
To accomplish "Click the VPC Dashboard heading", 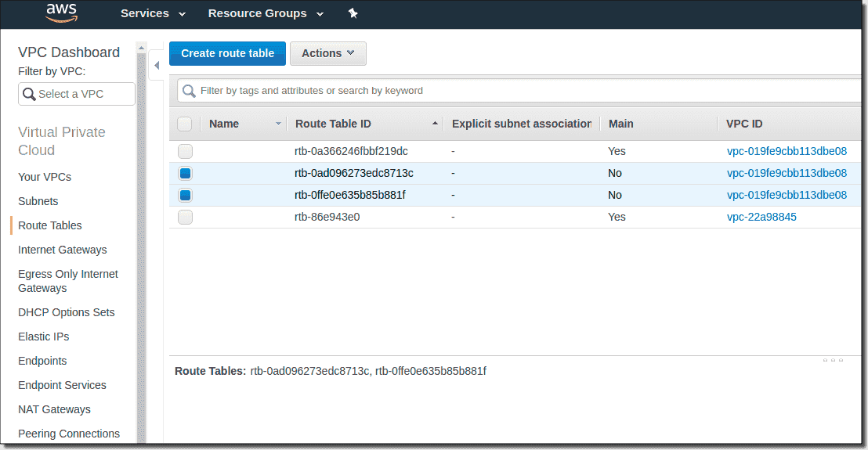I will [x=69, y=52].
